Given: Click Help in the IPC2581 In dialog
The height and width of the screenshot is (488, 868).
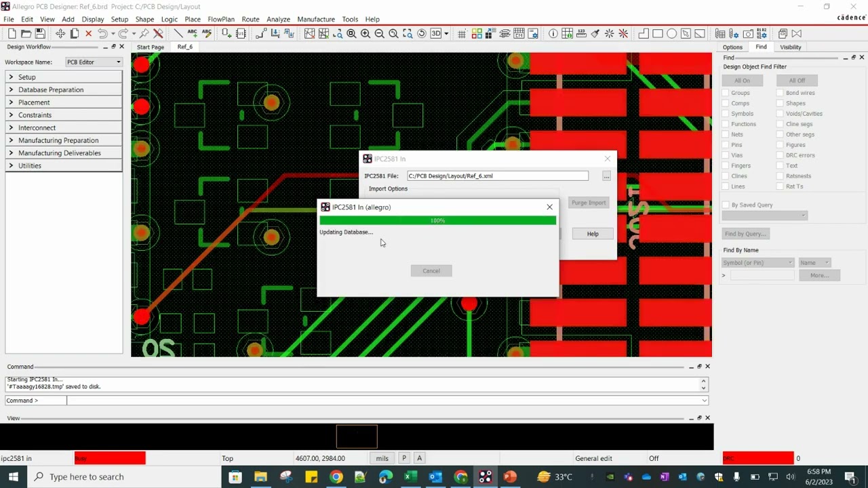Looking at the screenshot, I should [x=593, y=234].
